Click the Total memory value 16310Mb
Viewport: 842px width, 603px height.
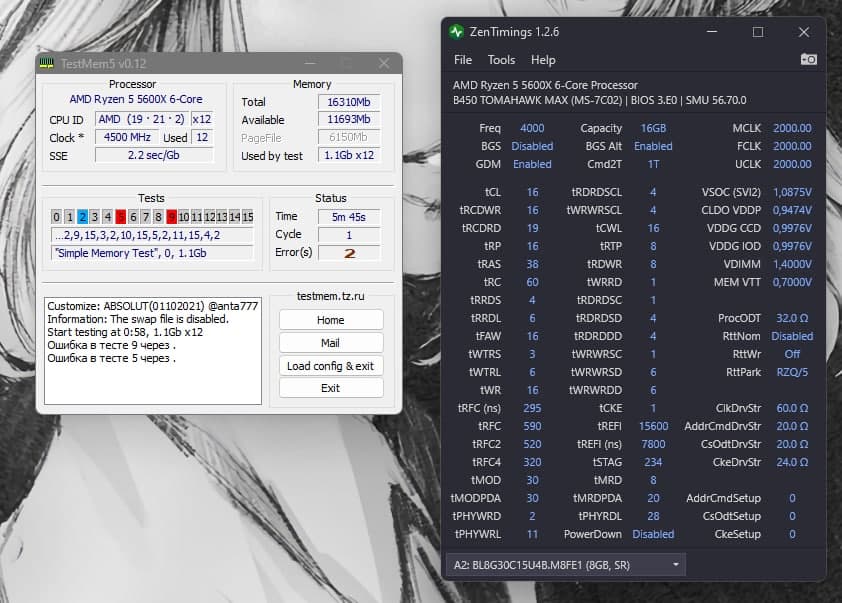349,102
